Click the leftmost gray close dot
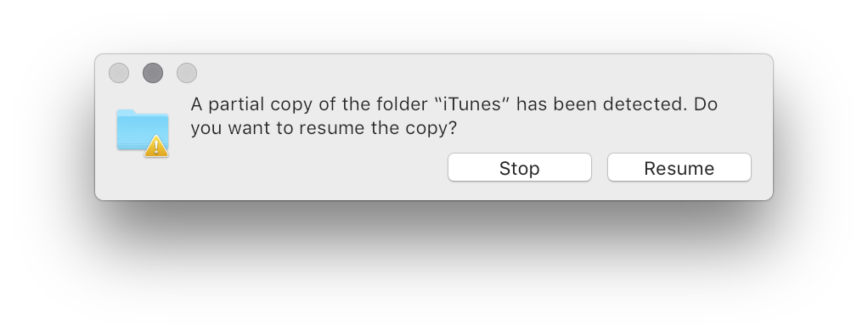868x336 pixels. point(119,73)
